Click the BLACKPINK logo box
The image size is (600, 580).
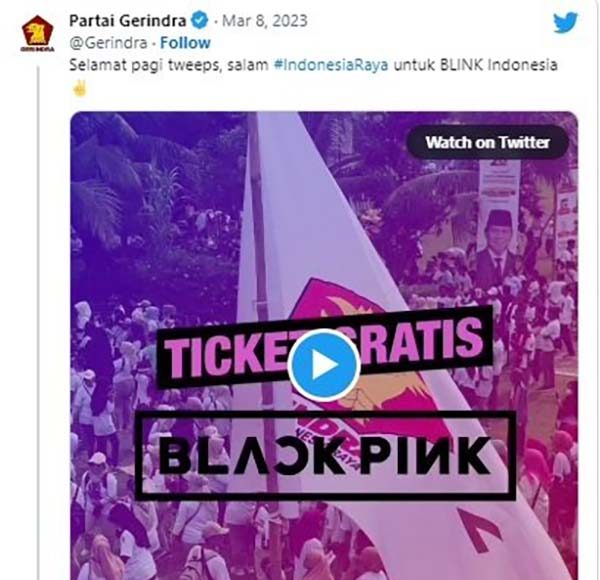(x=325, y=456)
